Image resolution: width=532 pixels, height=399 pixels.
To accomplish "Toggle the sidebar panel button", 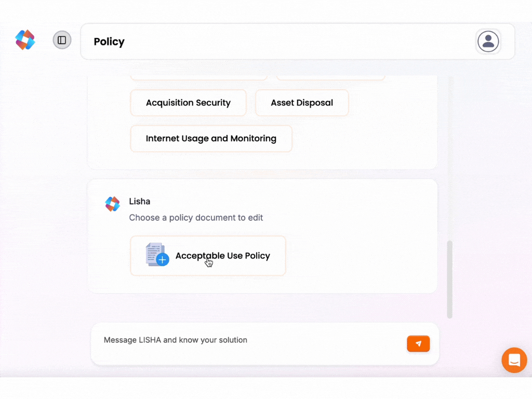I will pyautogui.click(x=62, y=40).
